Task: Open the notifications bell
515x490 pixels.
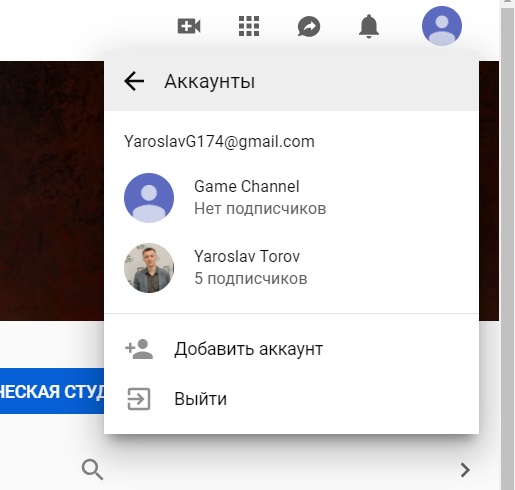Action: tap(369, 26)
